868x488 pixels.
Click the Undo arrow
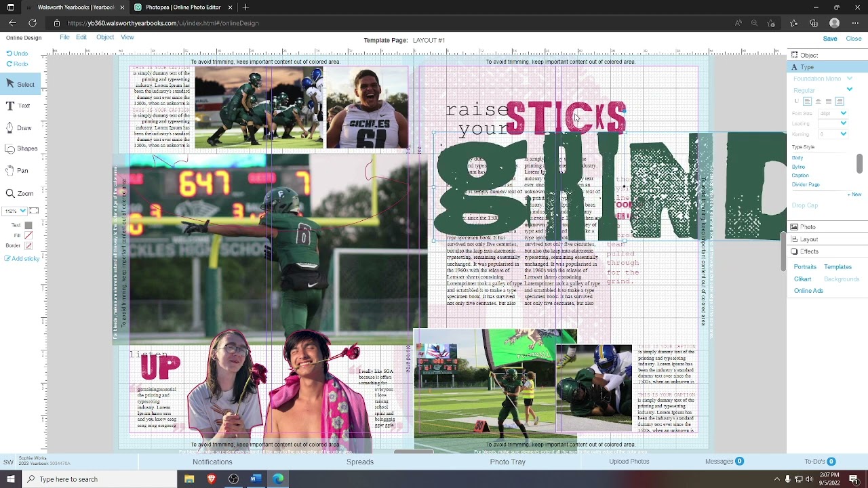coord(17,53)
